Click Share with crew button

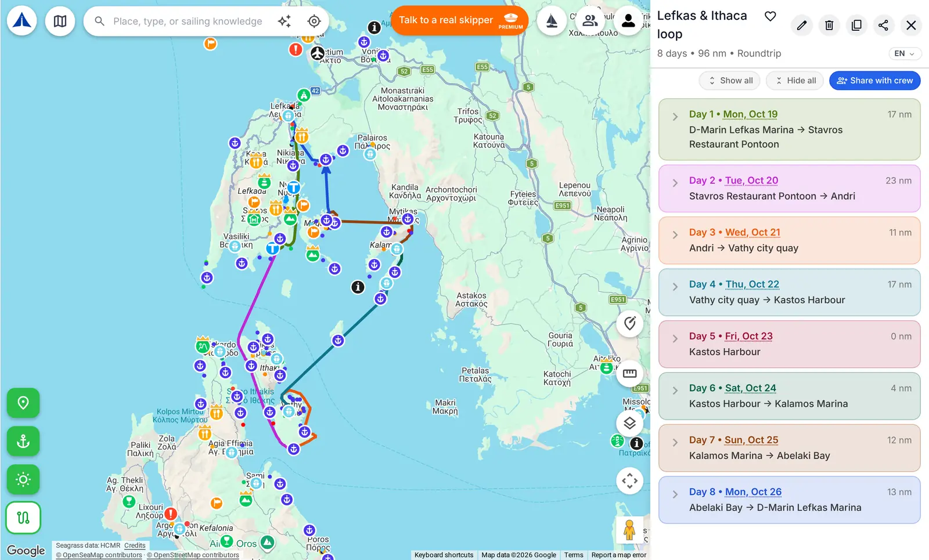874,81
